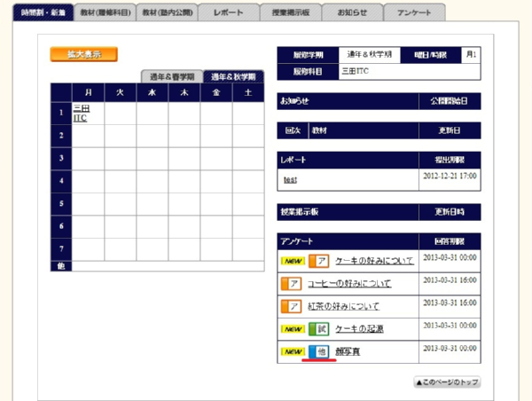Open the 授業掲示板 tab
532x401 pixels.
(290, 14)
